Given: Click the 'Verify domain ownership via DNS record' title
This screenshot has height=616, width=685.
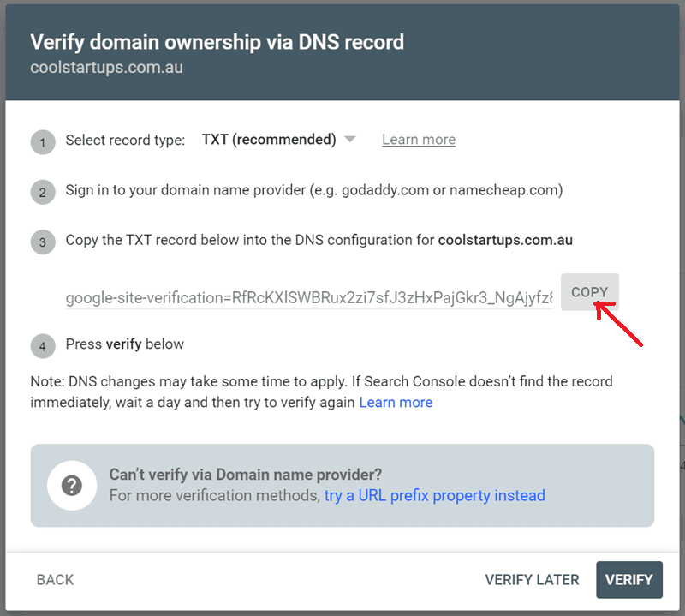Looking at the screenshot, I should pos(217,41).
